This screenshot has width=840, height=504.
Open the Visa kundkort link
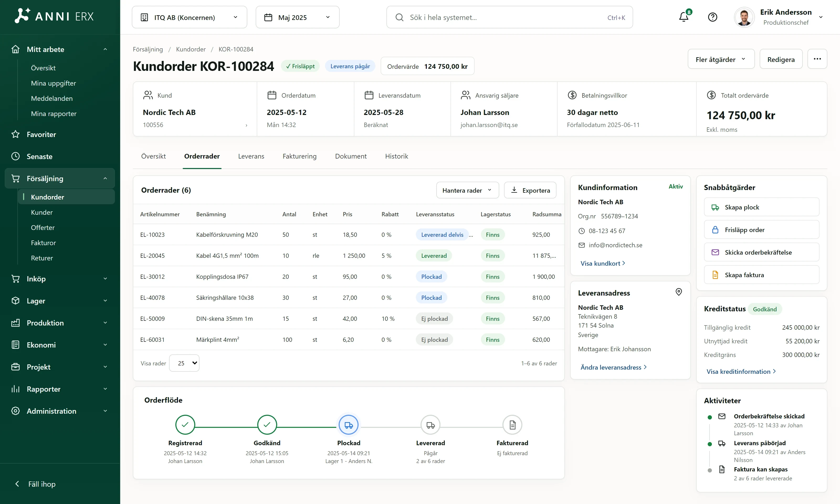pos(603,263)
